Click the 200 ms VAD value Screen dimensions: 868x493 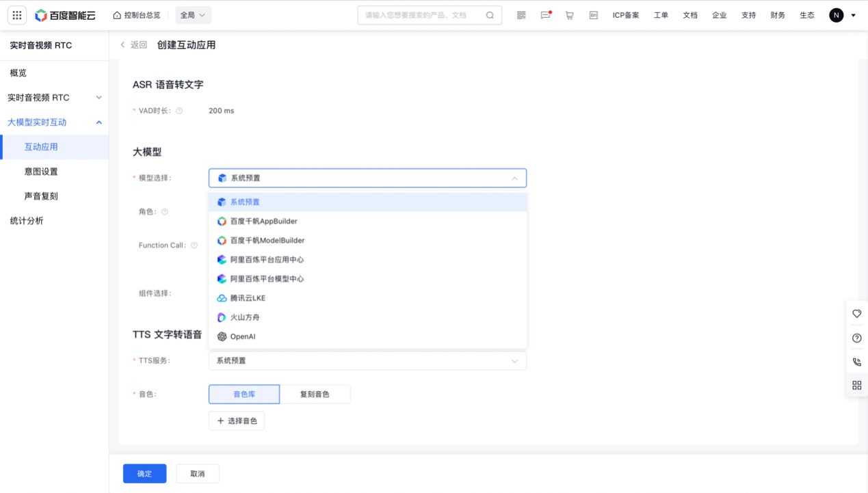[221, 111]
